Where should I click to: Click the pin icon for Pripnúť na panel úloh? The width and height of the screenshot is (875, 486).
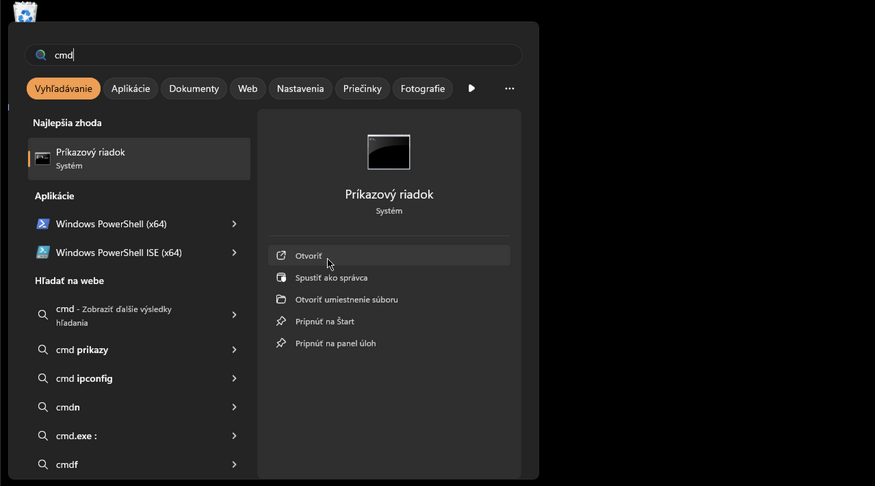(281, 343)
